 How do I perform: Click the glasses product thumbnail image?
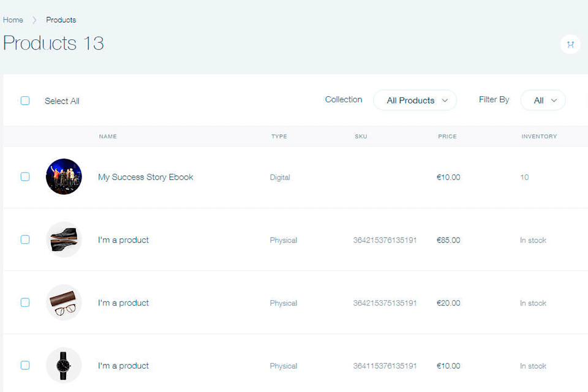64,303
